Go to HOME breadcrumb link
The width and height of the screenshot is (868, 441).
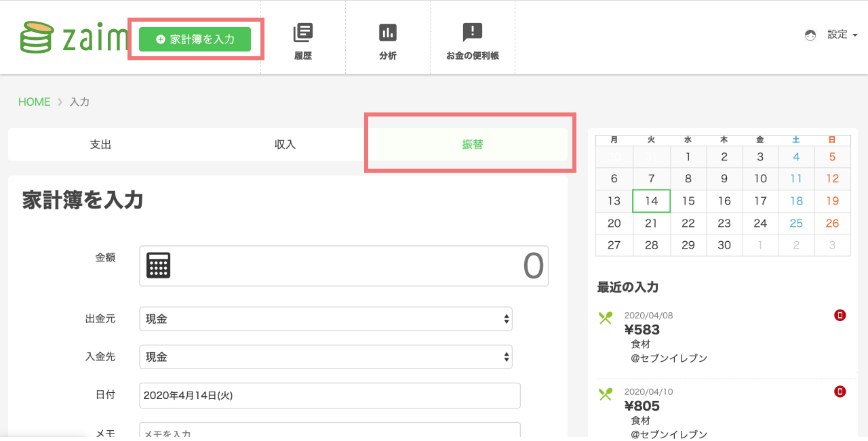coord(35,102)
